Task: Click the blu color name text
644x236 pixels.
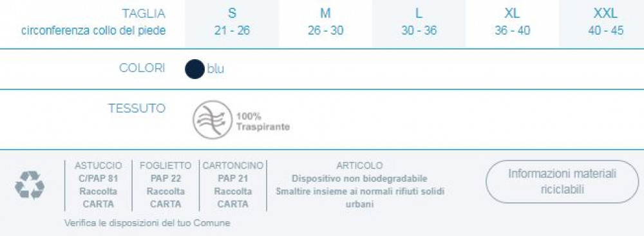Action: tap(216, 69)
